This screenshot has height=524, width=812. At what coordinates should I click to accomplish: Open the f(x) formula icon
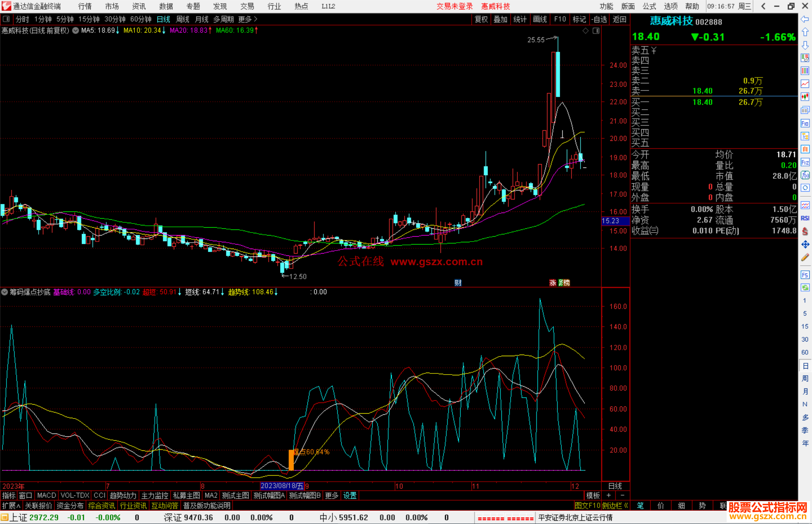[x=805, y=175]
